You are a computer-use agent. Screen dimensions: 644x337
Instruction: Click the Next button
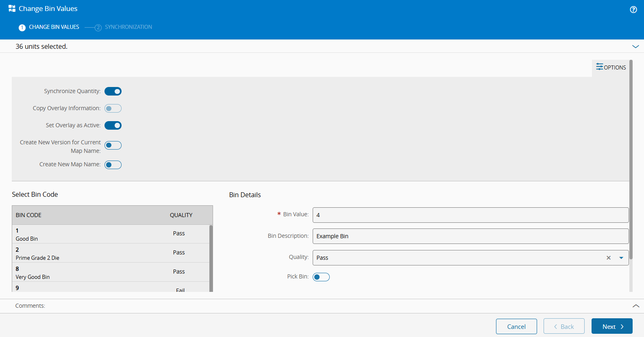coord(611,326)
